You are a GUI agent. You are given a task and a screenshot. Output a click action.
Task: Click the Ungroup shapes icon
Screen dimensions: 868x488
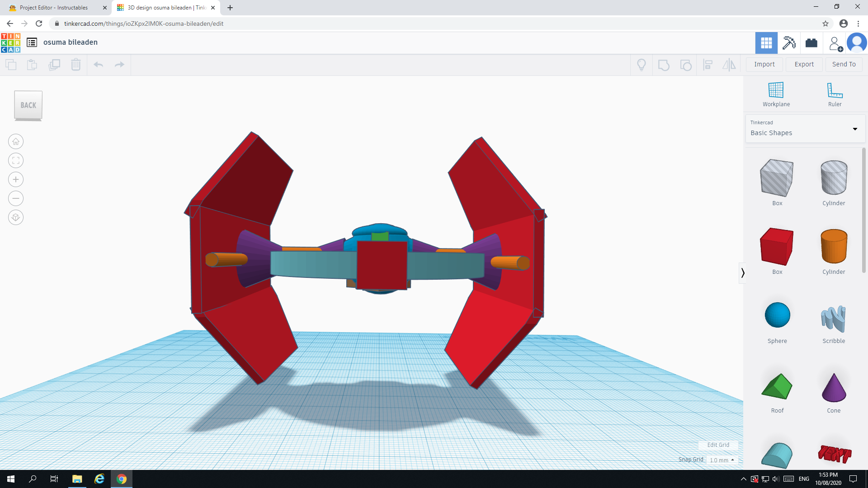pyautogui.click(x=686, y=65)
